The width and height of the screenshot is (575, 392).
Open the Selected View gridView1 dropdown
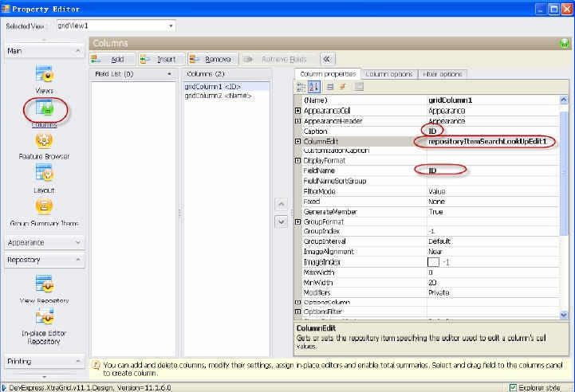(171, 26)
